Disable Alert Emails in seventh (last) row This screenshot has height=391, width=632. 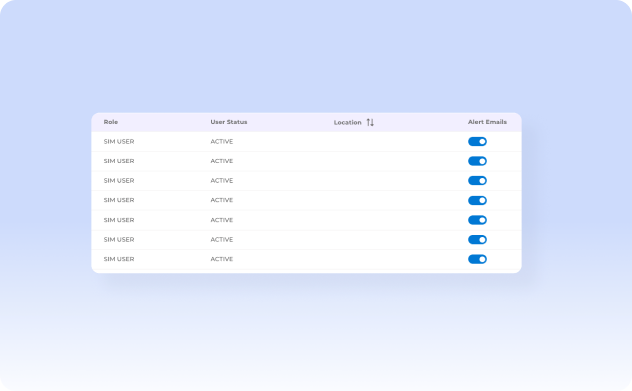(x=477, y=259)
